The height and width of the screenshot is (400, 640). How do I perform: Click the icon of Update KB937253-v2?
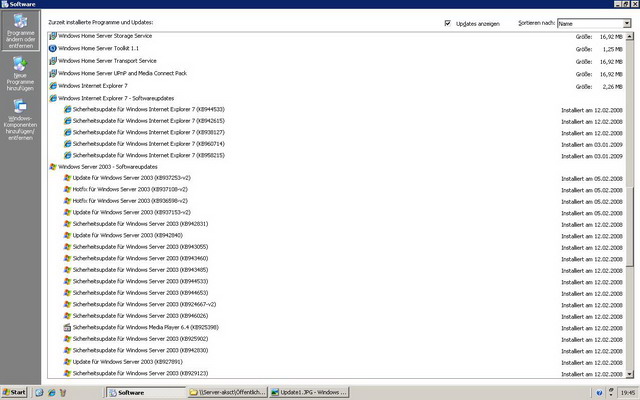pos(67,178)
